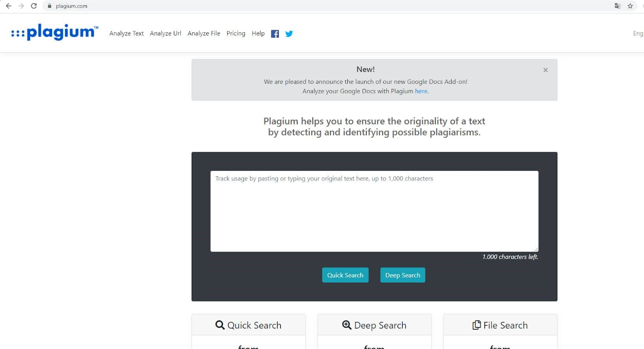The width and height of the screenshot is (644, 349).
Task: Bookmark this page with the star icon
Action: [630, 6]
